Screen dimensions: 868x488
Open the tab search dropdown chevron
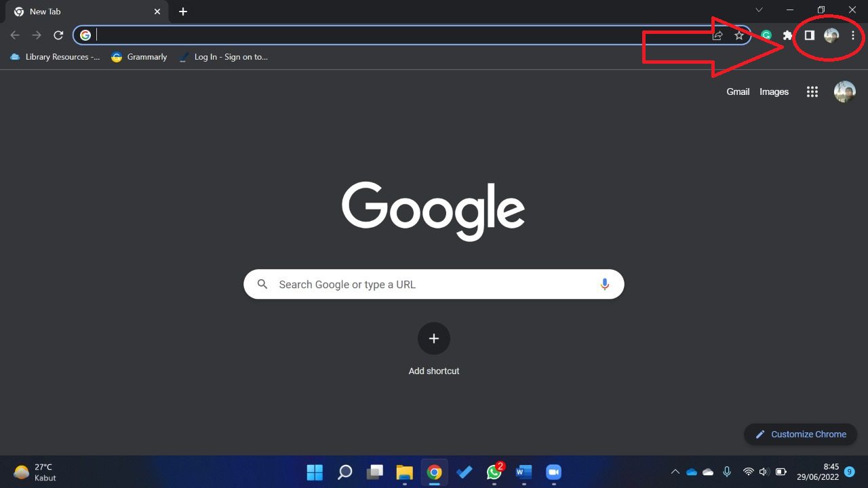[x=759, y=10]
